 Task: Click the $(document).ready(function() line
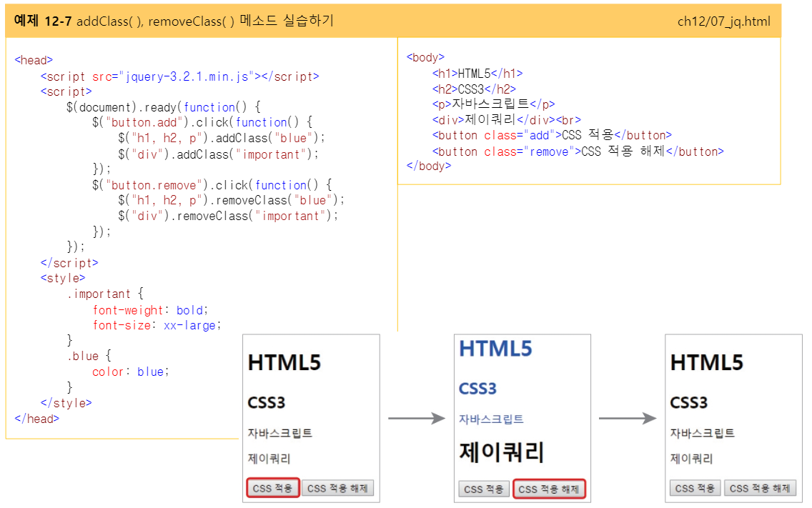[x=163, y=107]
